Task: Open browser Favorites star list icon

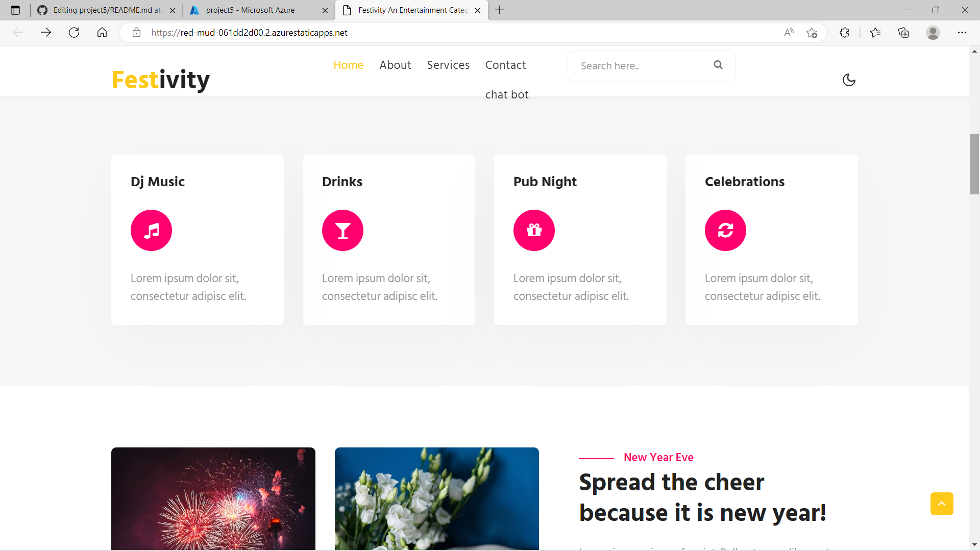Action: [x=875, y=33]
